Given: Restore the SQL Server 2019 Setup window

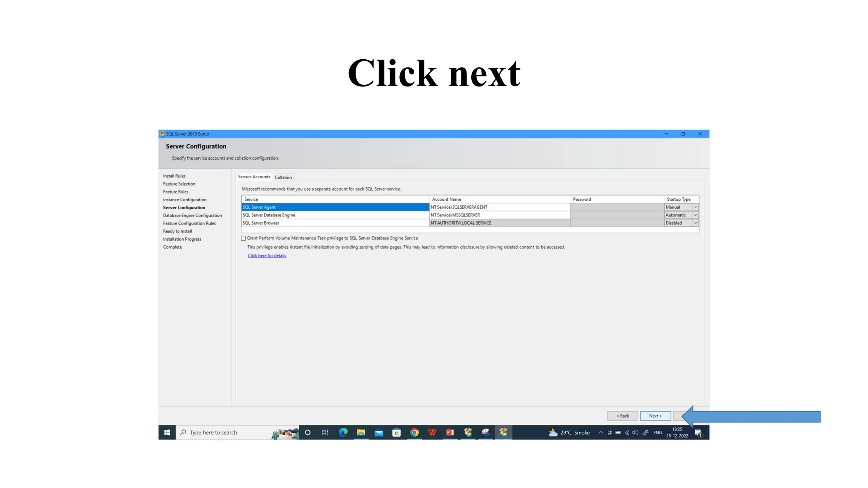Looking at the screenshot, I should (683, 134).
